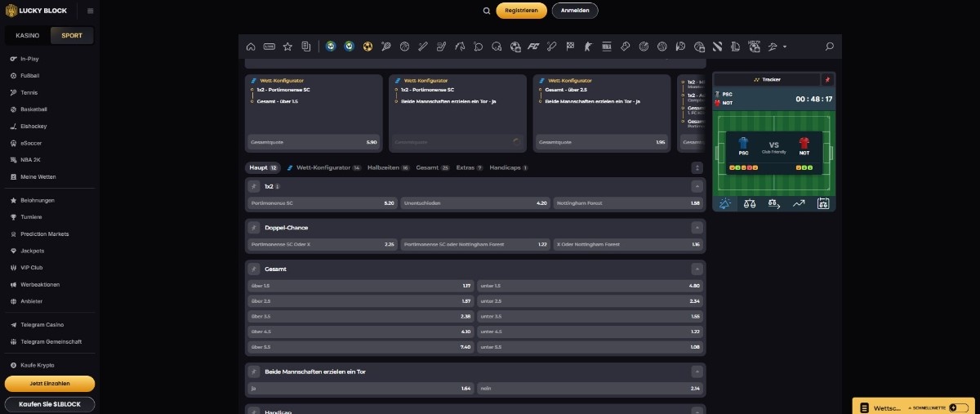Pin the Beide Mannschaften erzielen ein Tor market
This screenshot has height=414, width=980.
(253, 372)
